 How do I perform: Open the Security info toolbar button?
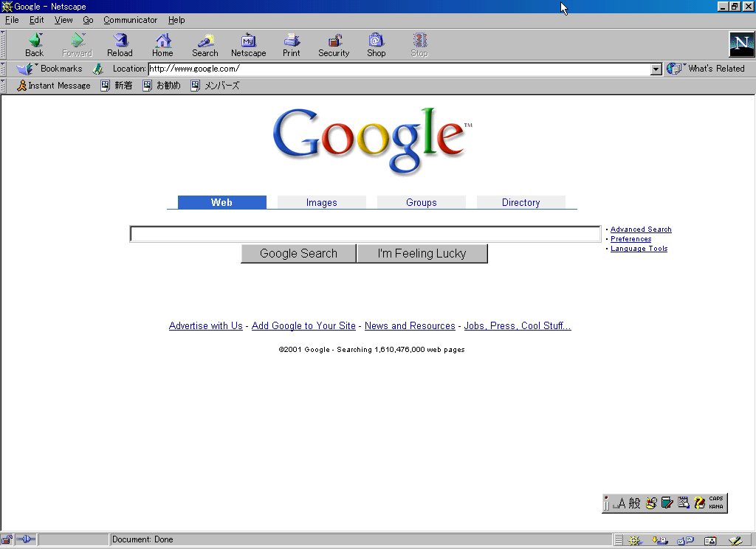334,45
